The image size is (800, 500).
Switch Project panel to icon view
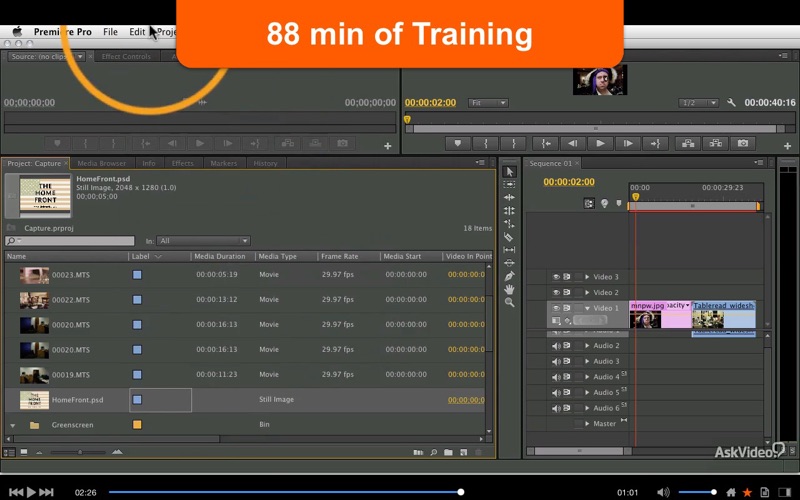tap(23, 452)
